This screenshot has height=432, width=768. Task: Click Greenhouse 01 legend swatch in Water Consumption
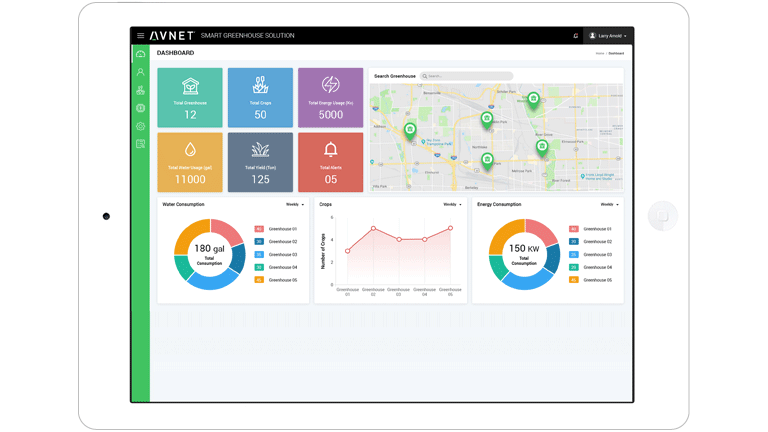point(259,229)
